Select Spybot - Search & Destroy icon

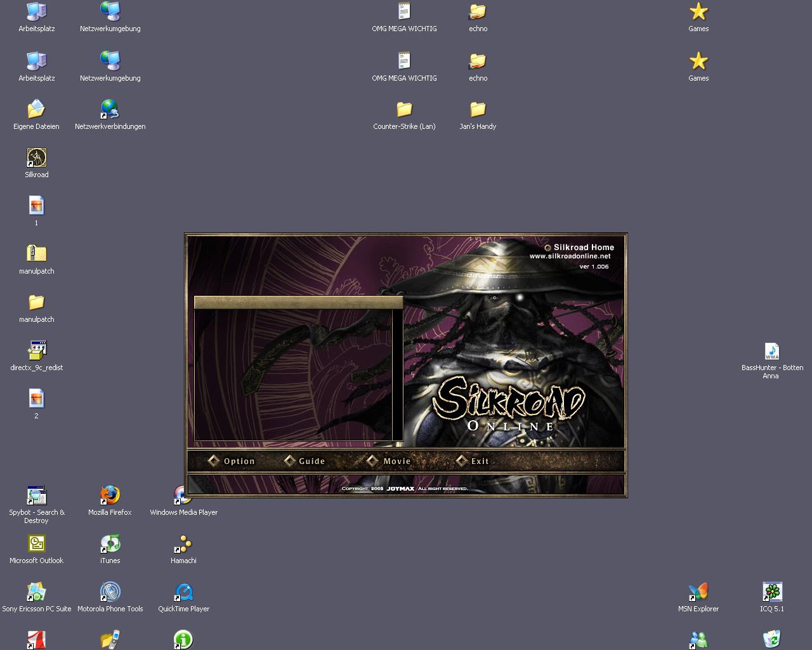[x=36, y=495]
